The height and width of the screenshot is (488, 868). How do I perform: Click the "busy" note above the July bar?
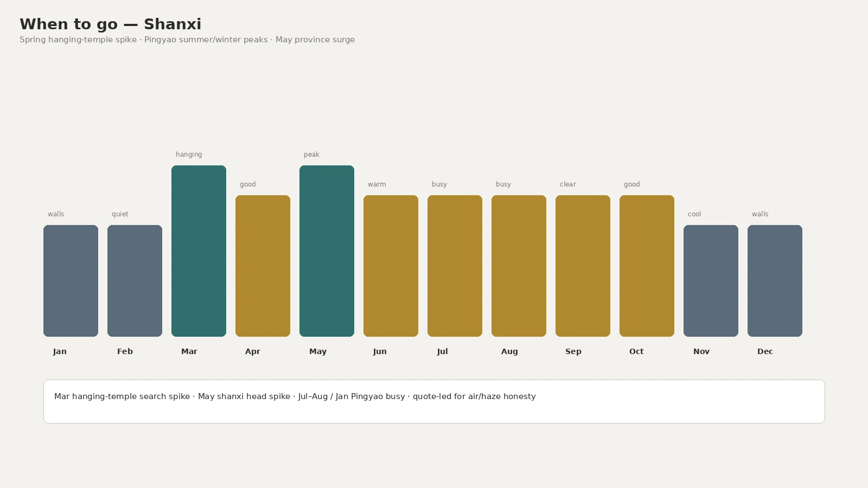(x=439, y=184)
